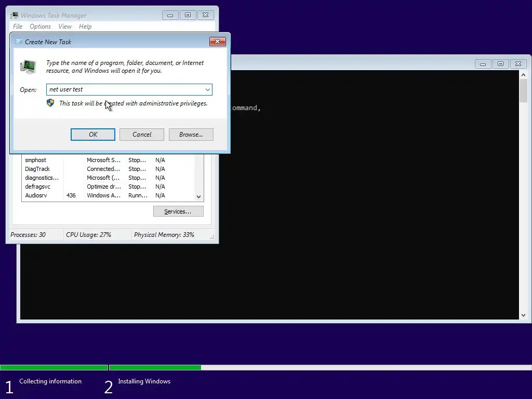Open the Services... button

[x=178, y=211]
